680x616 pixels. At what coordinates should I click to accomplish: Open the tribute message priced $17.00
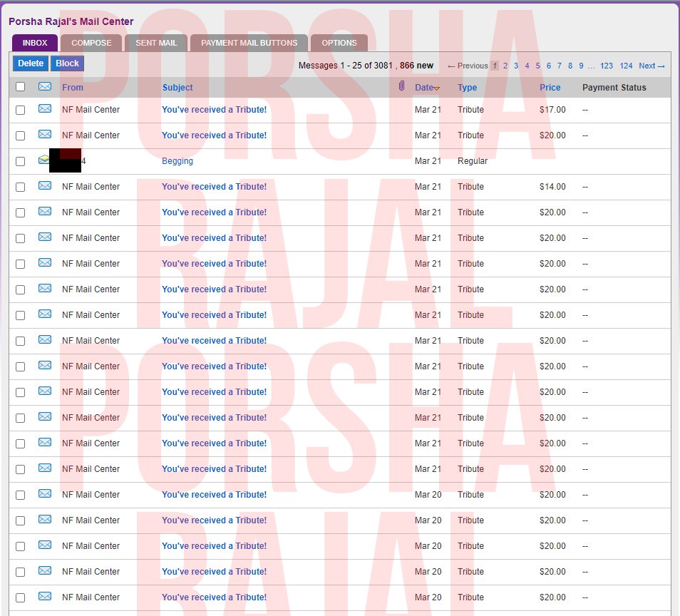pos(215,110)
